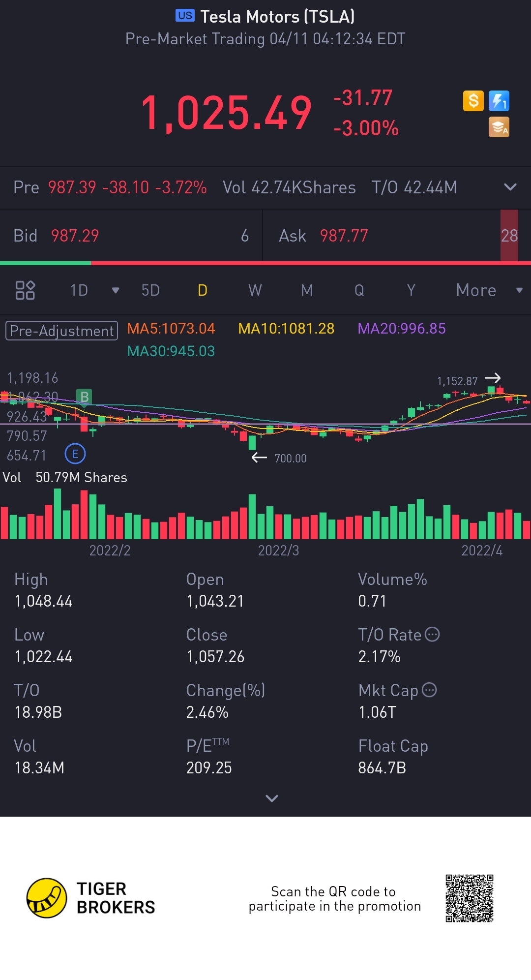Switch to the 5D chart tab

click(150, 290)
